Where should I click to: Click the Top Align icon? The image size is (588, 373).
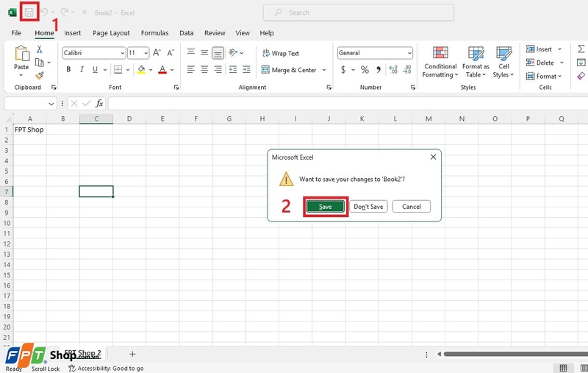coord(191,52)
